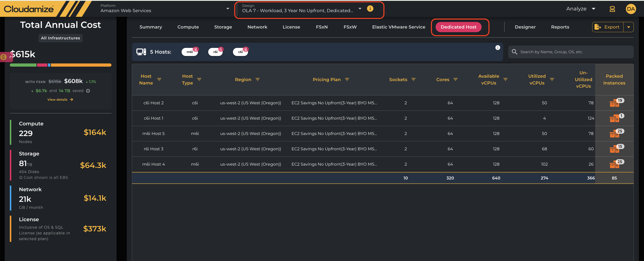Open the View details link
This screenshot has height=261, width=644.
pyautogui.click(x=60, y=99)
